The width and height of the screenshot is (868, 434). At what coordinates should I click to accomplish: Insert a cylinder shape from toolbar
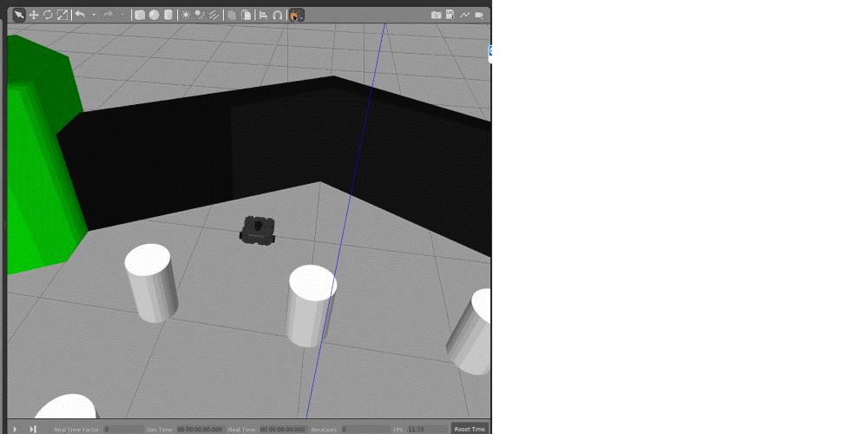[x=168, y=15]
